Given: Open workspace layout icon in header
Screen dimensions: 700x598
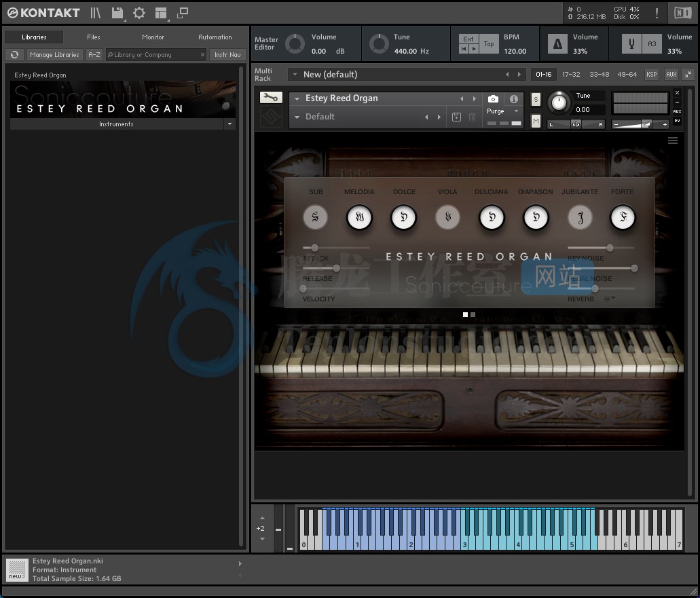Looking at the screenshot, I should coord(161,13).
